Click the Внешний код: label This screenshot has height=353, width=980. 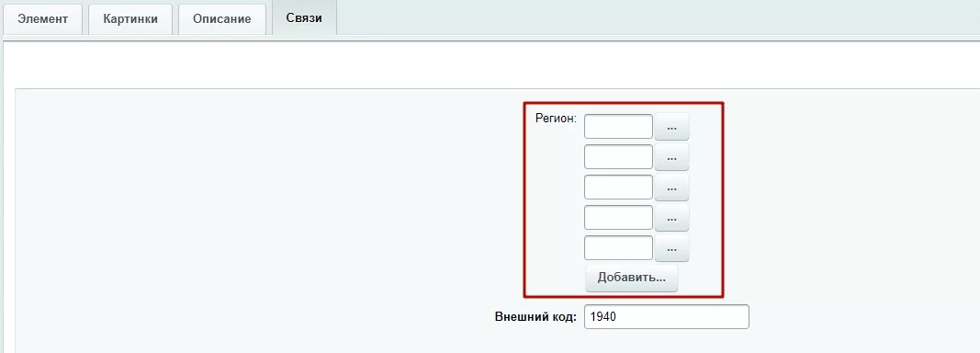point(535,317)
